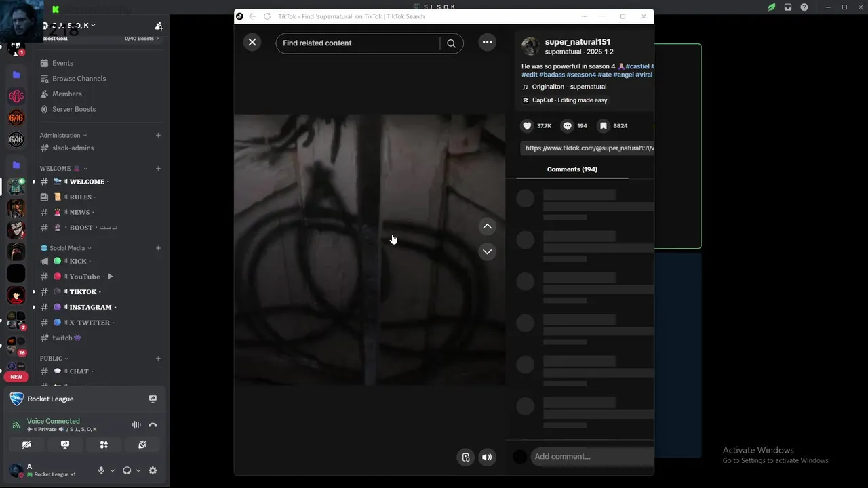The width and height of the screenshot is (868, 488).
Task: Click the #badass hashtag
Action: (551, 75)
